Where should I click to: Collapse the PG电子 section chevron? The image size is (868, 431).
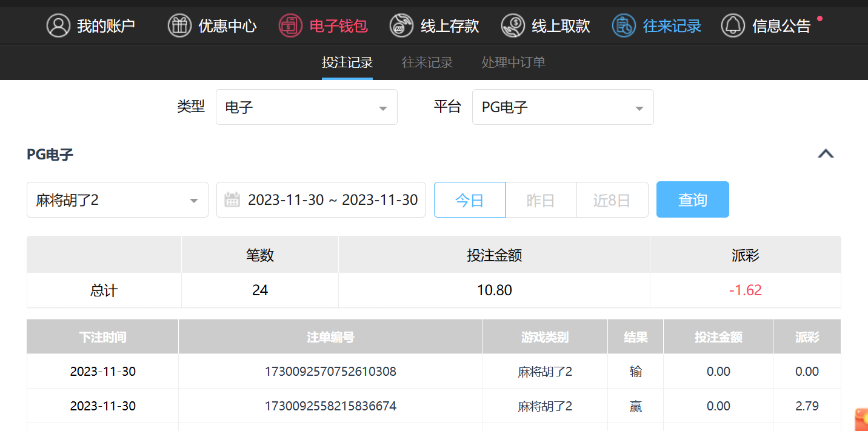(826, 154)
